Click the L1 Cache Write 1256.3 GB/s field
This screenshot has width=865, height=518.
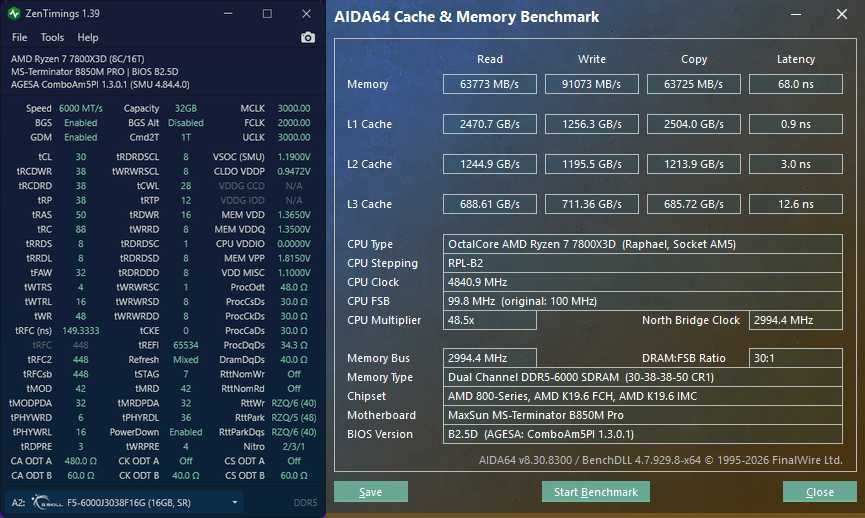(x=592, y=124)
